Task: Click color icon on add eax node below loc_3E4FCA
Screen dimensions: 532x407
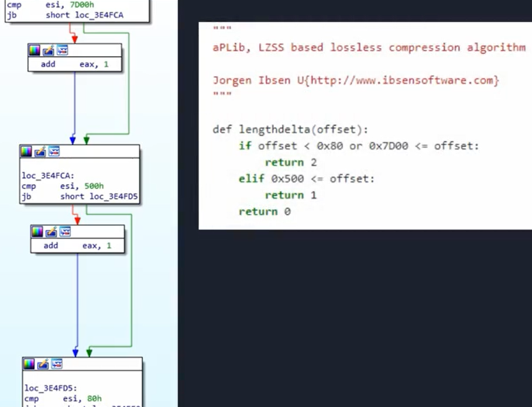Action: (37, 232)
